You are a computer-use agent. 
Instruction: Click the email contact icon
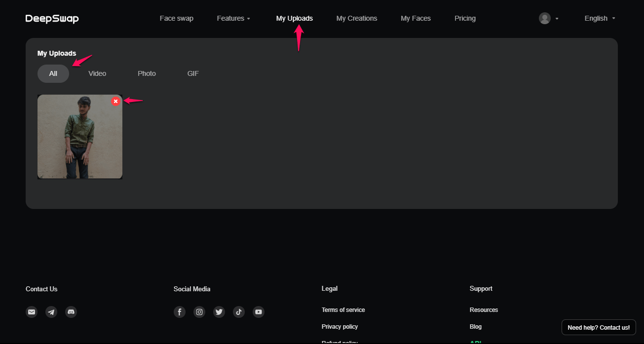pos(32,311)
